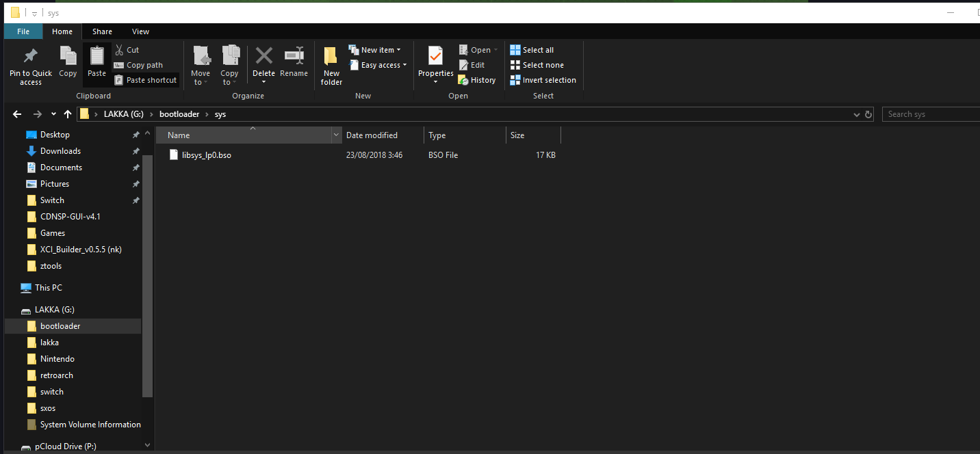Open the XCI_Builder_v0.5.5 (nk) folder
This screenshot has height=454, width=980.
click(x=81, y=250)
